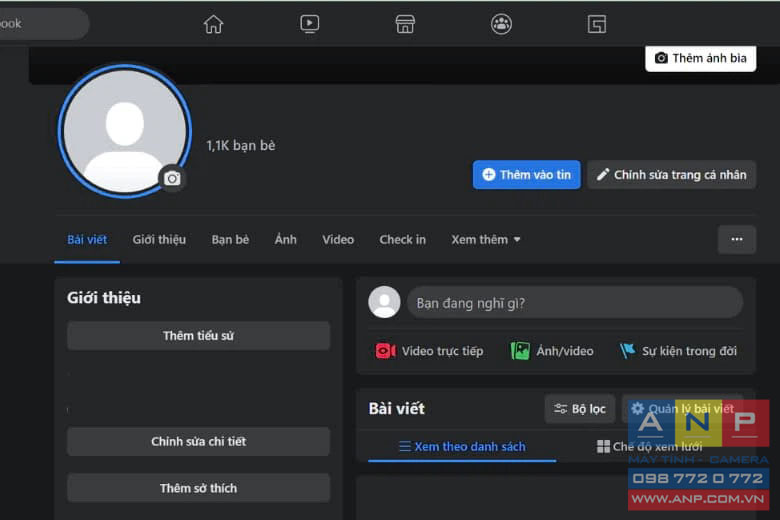This screenshot has width=780, height=520.
Task: Switch to the Giới thiệu tab
Action: click(159, 240)
